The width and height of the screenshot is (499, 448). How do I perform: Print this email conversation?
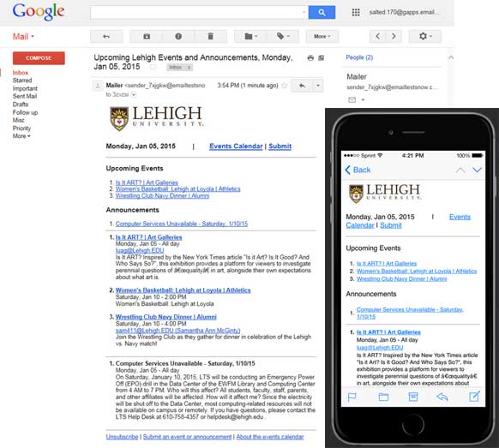(x=310, y=58)
